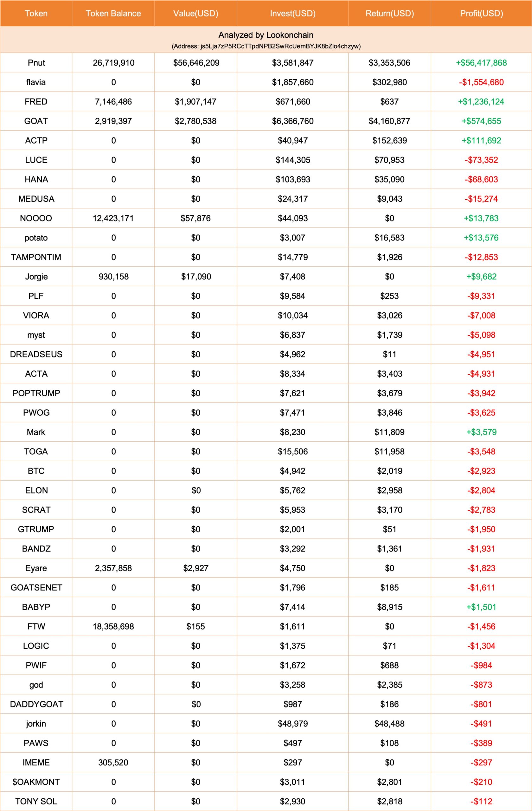Click the Pnut token name
Viewport: 532px width, 811px height.
[x=36, y=63]
